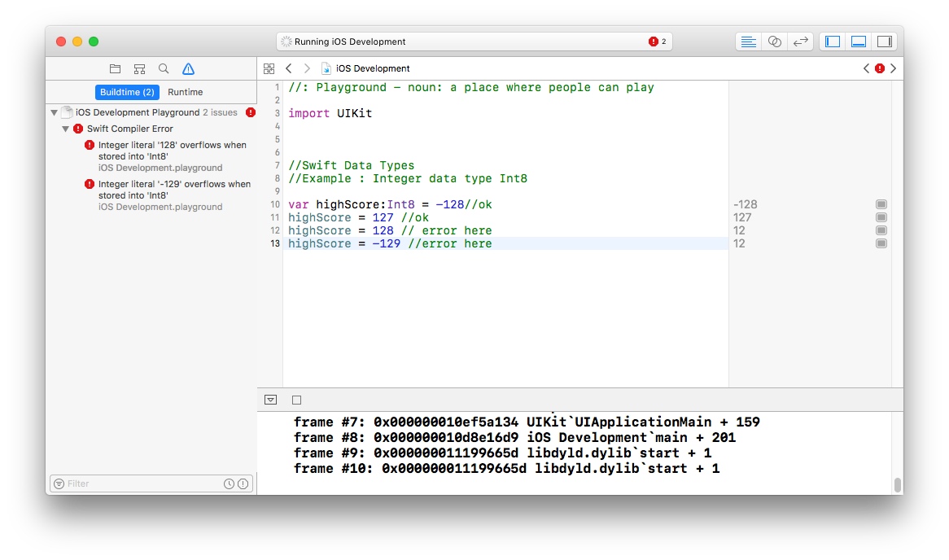Open the Find navigator magnifier
Screen dimensions: 949x560
(164, 68)
